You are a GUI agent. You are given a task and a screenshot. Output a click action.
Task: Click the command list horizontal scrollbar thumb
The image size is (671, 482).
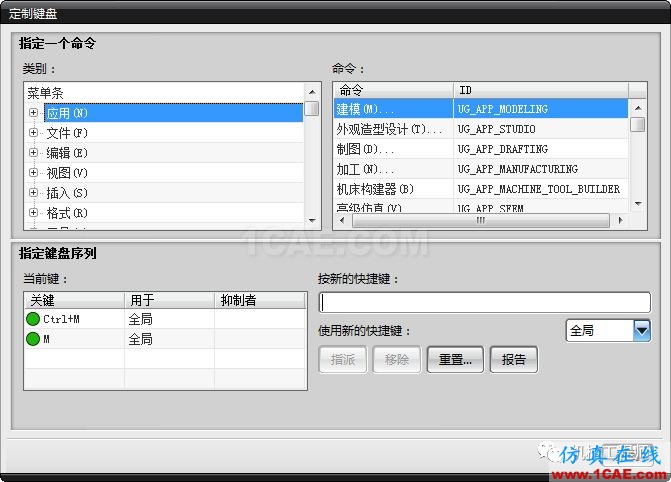click(481, 220)
